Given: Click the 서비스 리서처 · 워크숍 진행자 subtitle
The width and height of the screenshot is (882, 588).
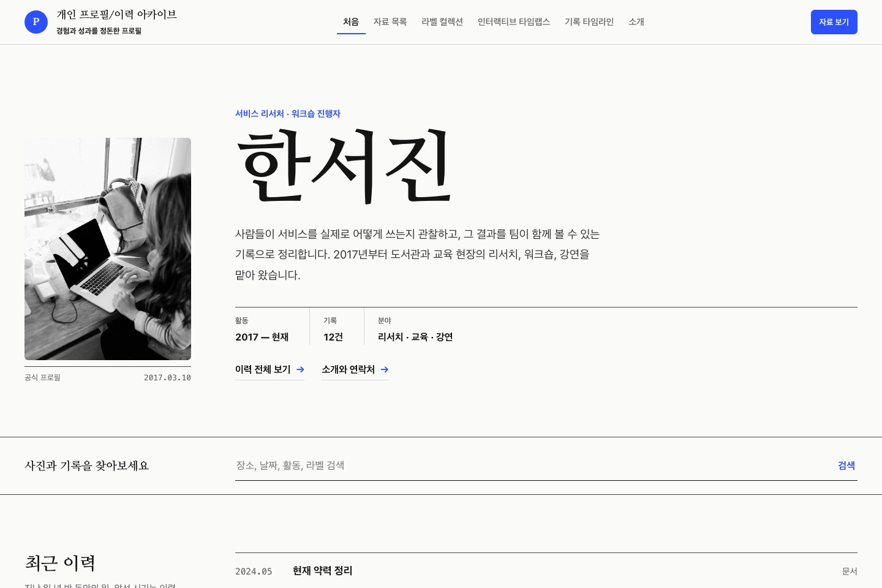Looking at the screenshot, I should 288,113.
